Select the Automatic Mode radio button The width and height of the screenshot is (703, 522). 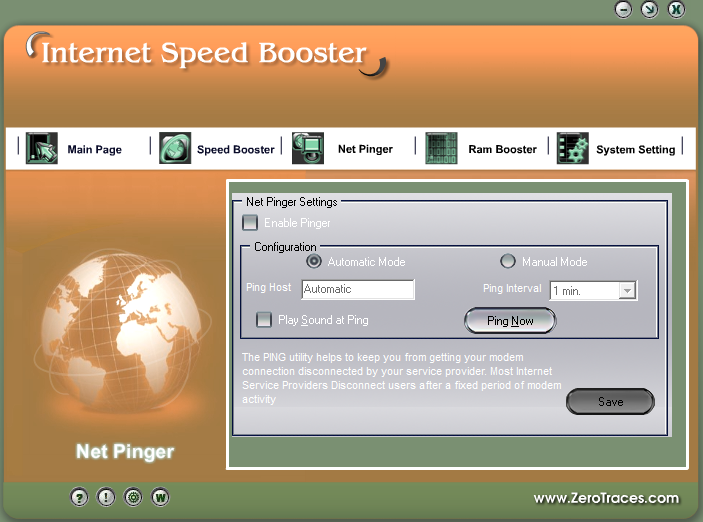[314, 261]
